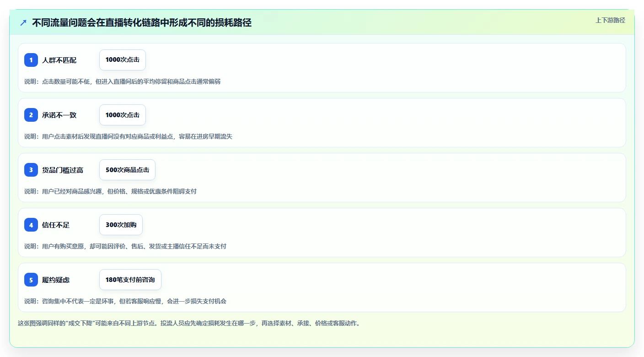This screenshot has height=357, width=644.
Task: Select number badge 1 for 人群不匹配
Action: tap(31, 60)
